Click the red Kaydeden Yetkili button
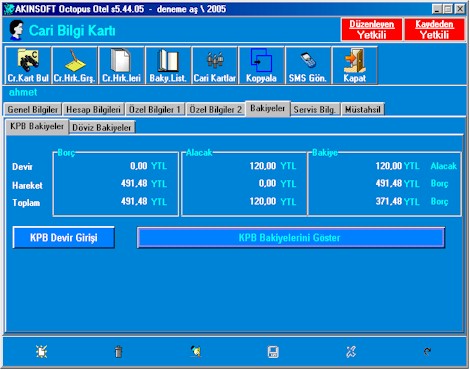The width and height of the screenshot is (470, 370). coord(434,30)
